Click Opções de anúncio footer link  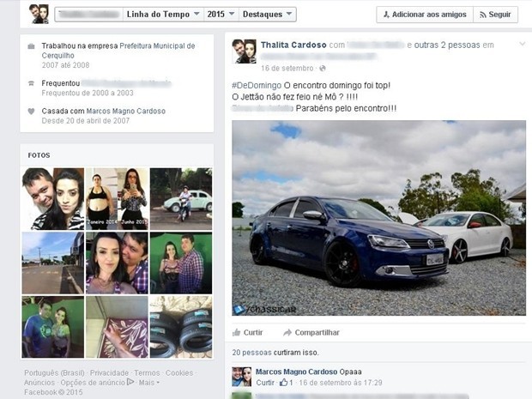coord(97,383)
